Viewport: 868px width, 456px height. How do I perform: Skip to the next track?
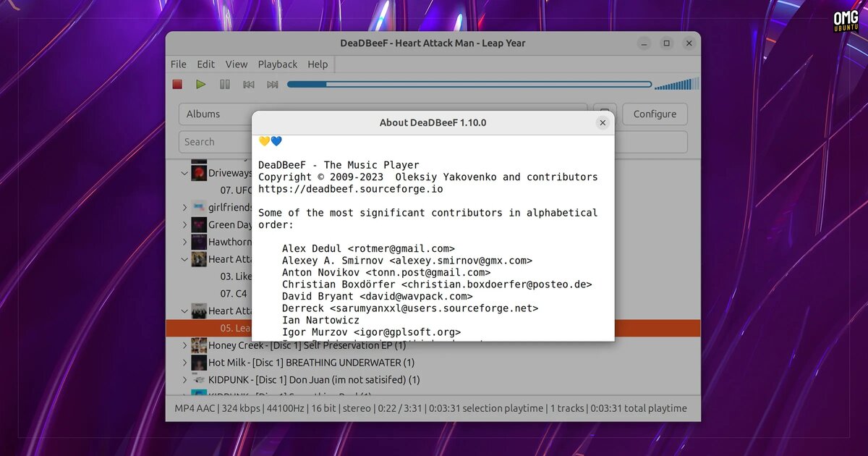pyautogui.click(x=272, y=84)
